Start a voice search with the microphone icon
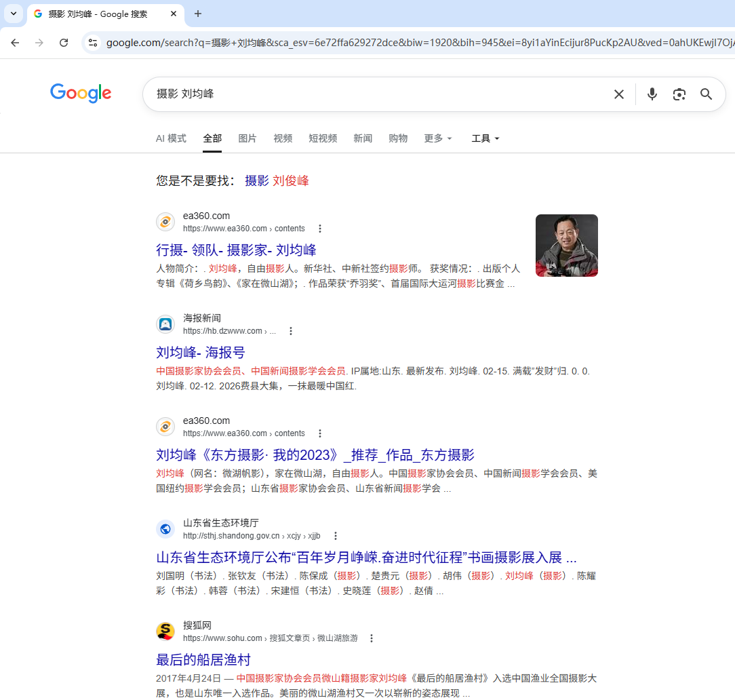The image size is (735, 700). click(x=652, y=94)
